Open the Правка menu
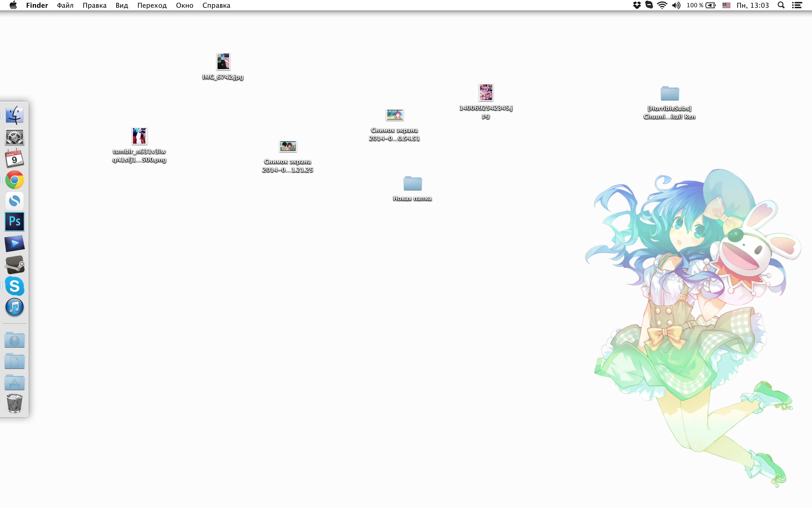Viewport: 812px width, 508px height. 95,5
